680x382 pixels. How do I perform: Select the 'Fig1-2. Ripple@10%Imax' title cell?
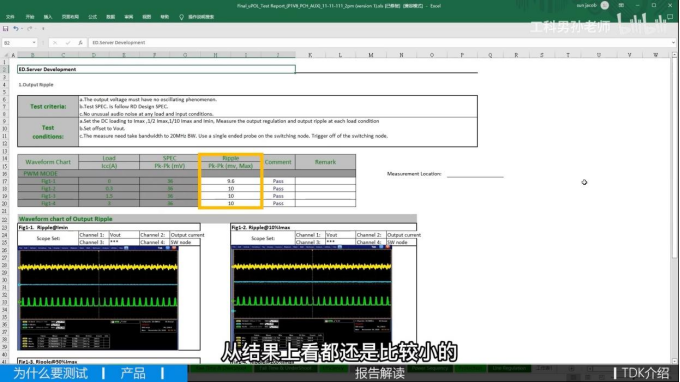tap(324, 227)
